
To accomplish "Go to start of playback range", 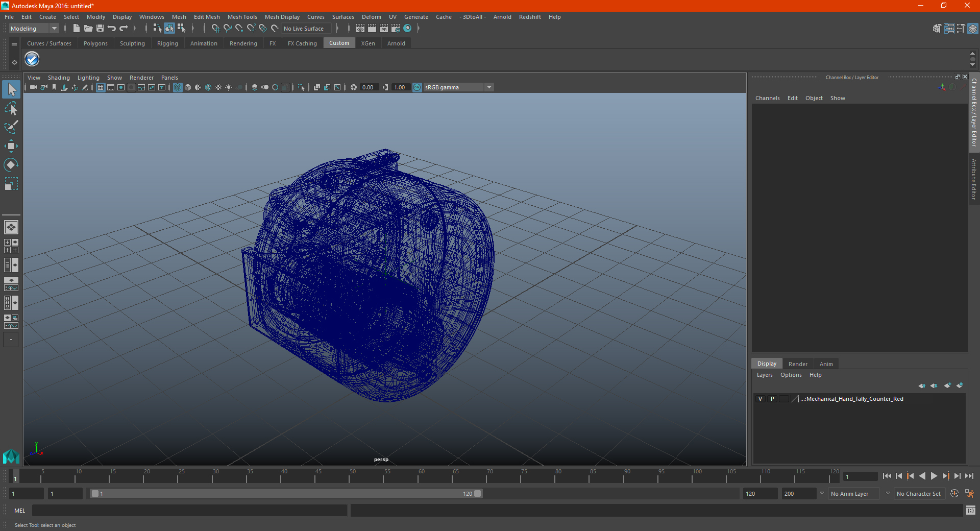I will [x=887, y=476].
